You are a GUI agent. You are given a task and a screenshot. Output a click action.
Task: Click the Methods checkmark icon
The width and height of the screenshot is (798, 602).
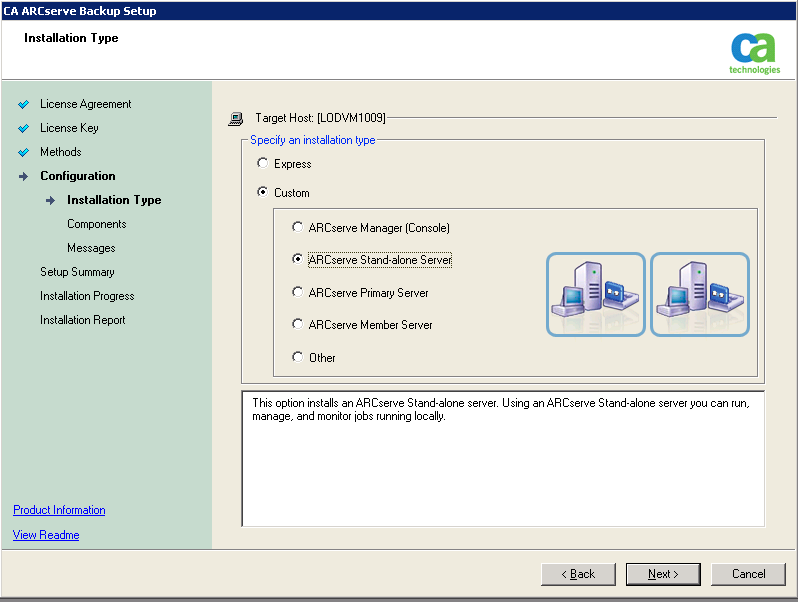pyautogui.click(x=23, y=152)
